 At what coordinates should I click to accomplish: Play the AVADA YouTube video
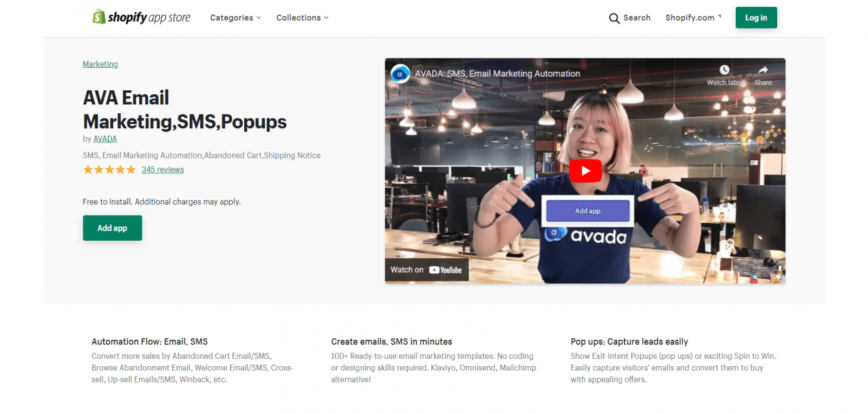585,171
